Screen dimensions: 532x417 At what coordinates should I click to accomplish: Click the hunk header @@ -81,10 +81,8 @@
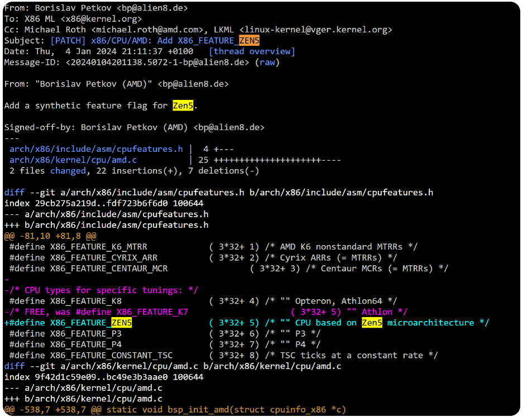50,236
